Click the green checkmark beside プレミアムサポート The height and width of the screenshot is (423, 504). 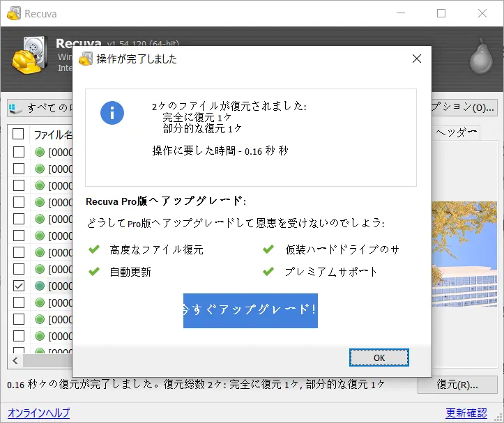click(x=268, y=272)
